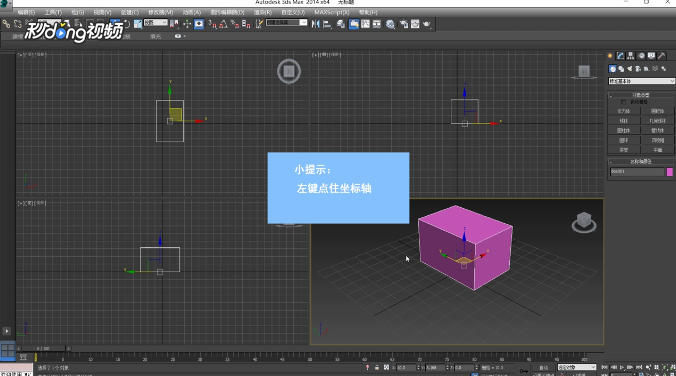Open the 动画(A) menu
This screenshot has height=376, width=676.
191,13
